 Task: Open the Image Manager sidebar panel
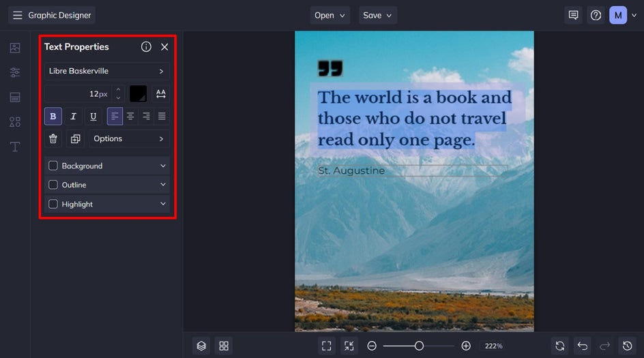[x=15, y=48]
